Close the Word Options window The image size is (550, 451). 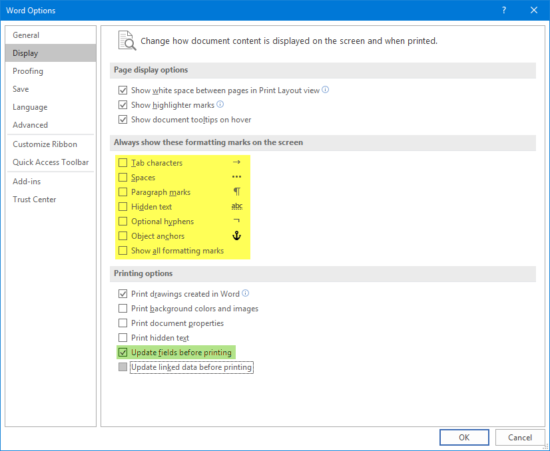pyautogui.click(x=534, y=10)
